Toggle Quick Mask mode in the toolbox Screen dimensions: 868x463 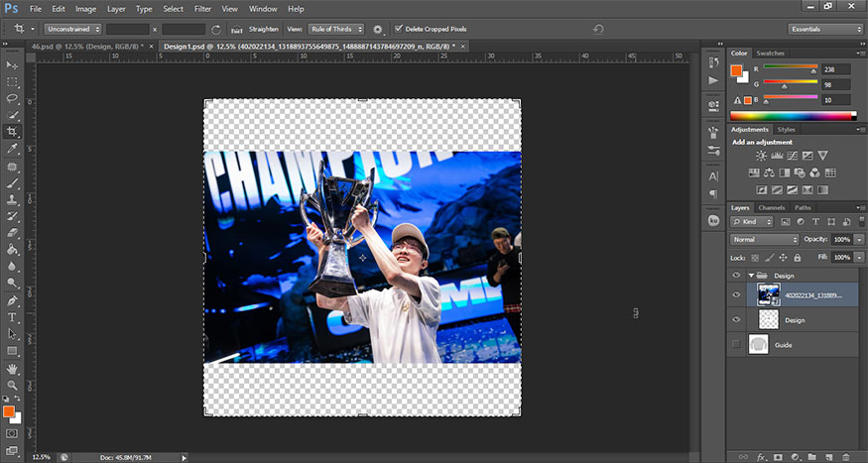[x=12, y=433]
